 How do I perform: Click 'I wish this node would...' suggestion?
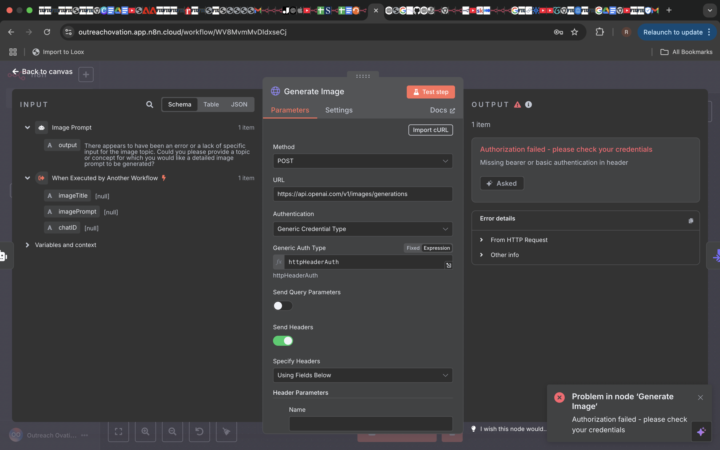(509, 429)
